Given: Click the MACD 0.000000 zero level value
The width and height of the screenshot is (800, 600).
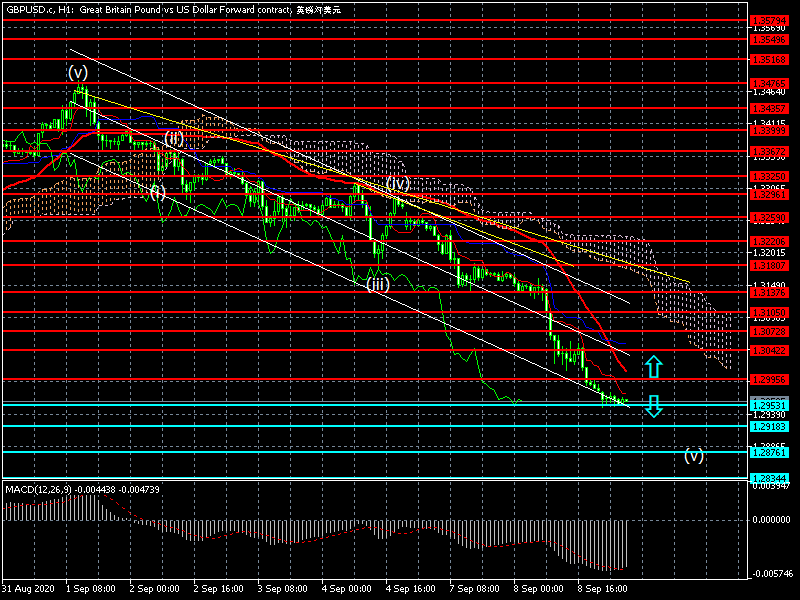Looking at the screenshot, I should [770, 520].
